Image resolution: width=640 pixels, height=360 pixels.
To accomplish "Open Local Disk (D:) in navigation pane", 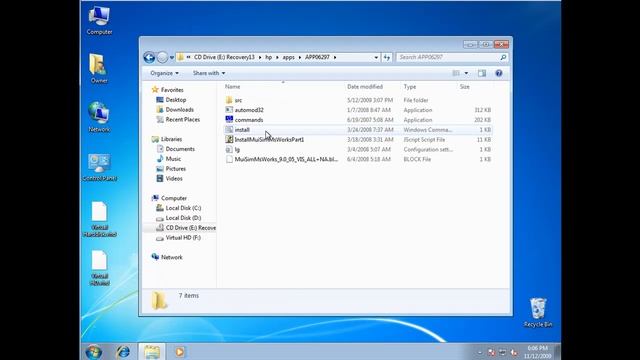I will (183, 218).
